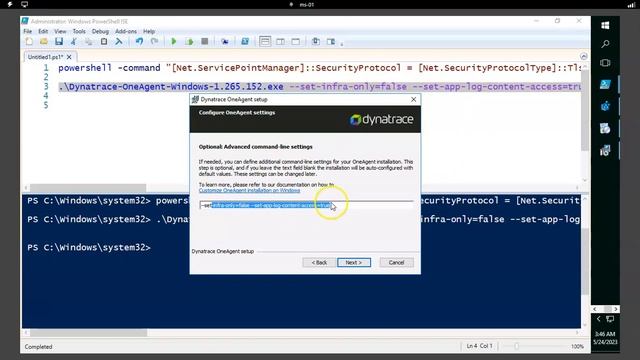
Task: Open the View menu
Action: click(x=60, y=31)
